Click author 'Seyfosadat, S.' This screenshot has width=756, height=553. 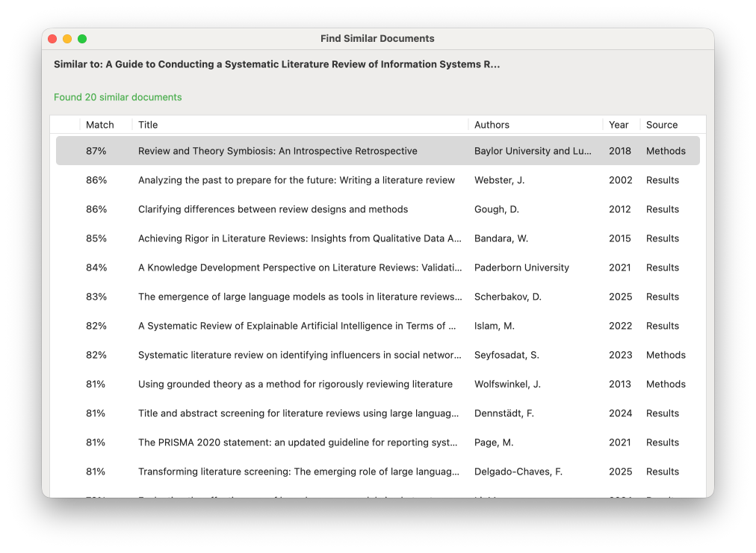(x=506, y=355)
